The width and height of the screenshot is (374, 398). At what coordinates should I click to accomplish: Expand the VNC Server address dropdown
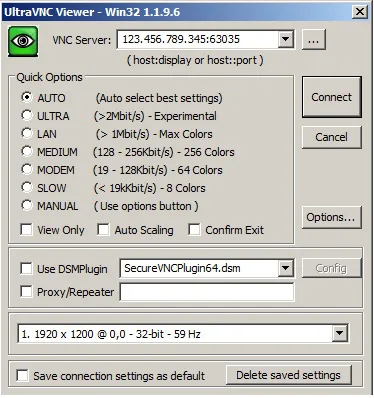[286, 39]
